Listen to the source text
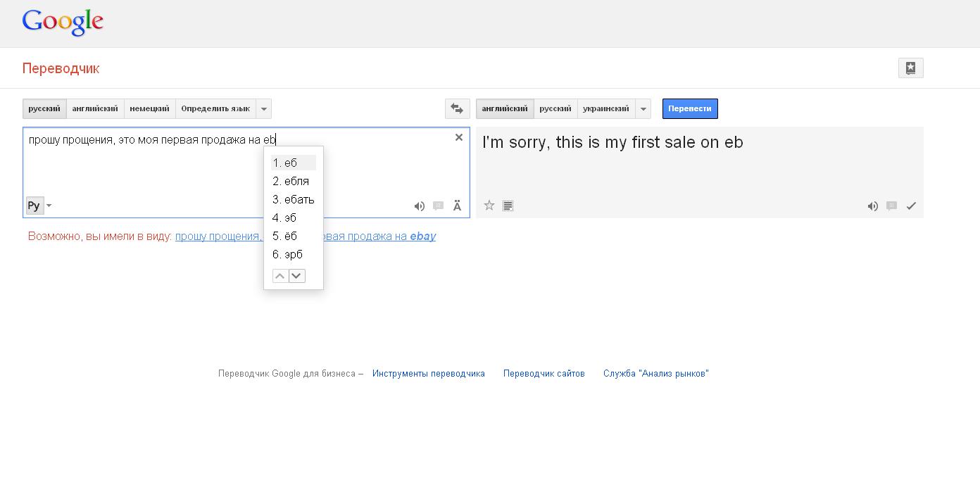Screen dimensions: 980x504 point(420,206)
